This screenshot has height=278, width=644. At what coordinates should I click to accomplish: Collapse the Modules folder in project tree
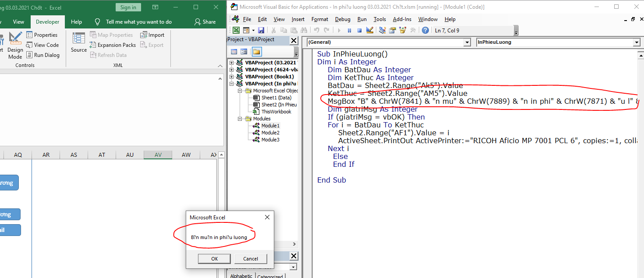coord(240,119)
